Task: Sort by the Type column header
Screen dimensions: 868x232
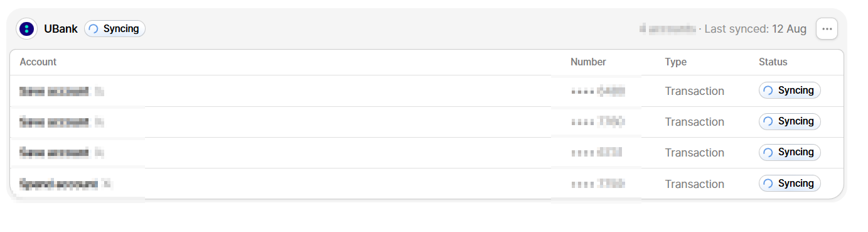Action: [676, 62]
